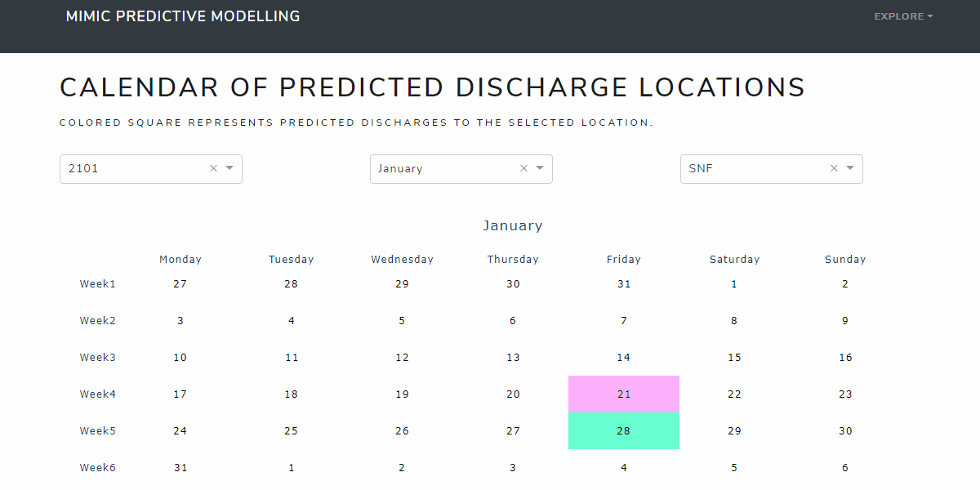Expand the January month dropdown arrow
The height and width of the screenshot is (490, 980).
pos(540,168)
